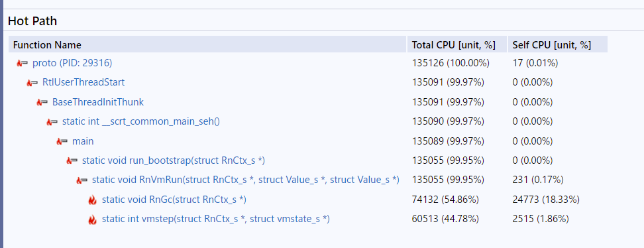Select total CPU value 135089 (99.97%)
644x248 pixels.
(x=448, y=141)
